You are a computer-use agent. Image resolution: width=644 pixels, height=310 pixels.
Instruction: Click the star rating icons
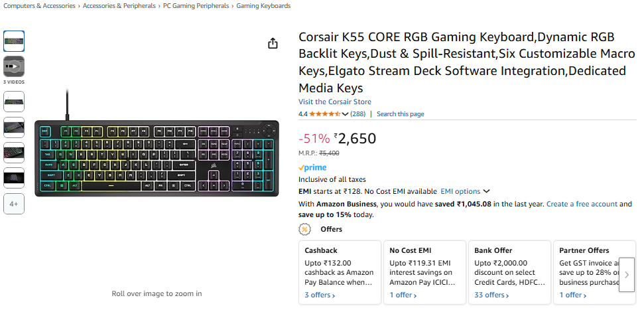coord(324,114)
